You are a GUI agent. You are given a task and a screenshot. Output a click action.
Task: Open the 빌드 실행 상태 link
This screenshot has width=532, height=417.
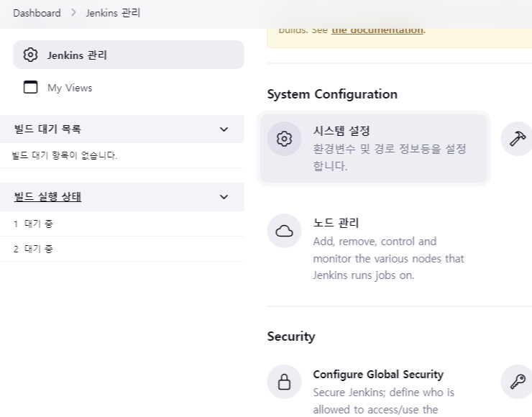tap(47, 196)
